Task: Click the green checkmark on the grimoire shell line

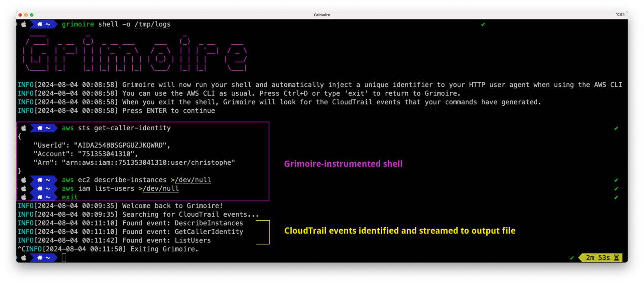Action: pyautogui.click(x=483, y=25)
